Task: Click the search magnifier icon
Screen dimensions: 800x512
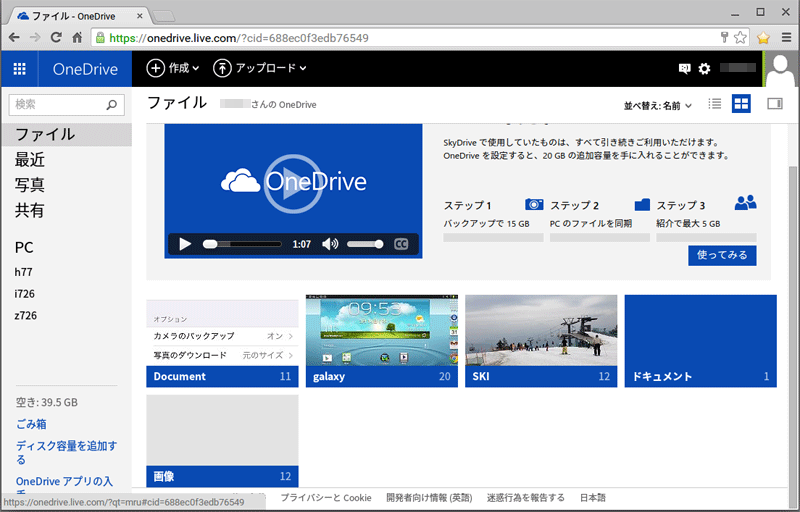Action: [x=112, y=105]
